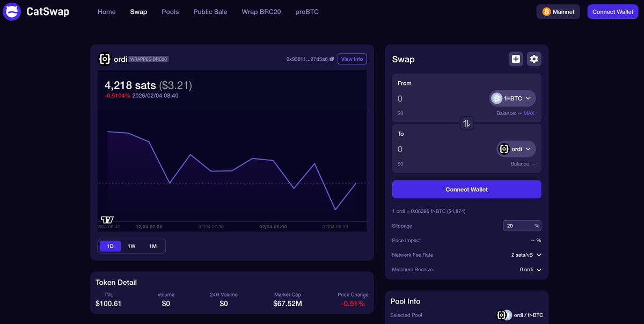Click the View Info button
This screenshot has width=644, height=324.
click(x=352, y=59)
